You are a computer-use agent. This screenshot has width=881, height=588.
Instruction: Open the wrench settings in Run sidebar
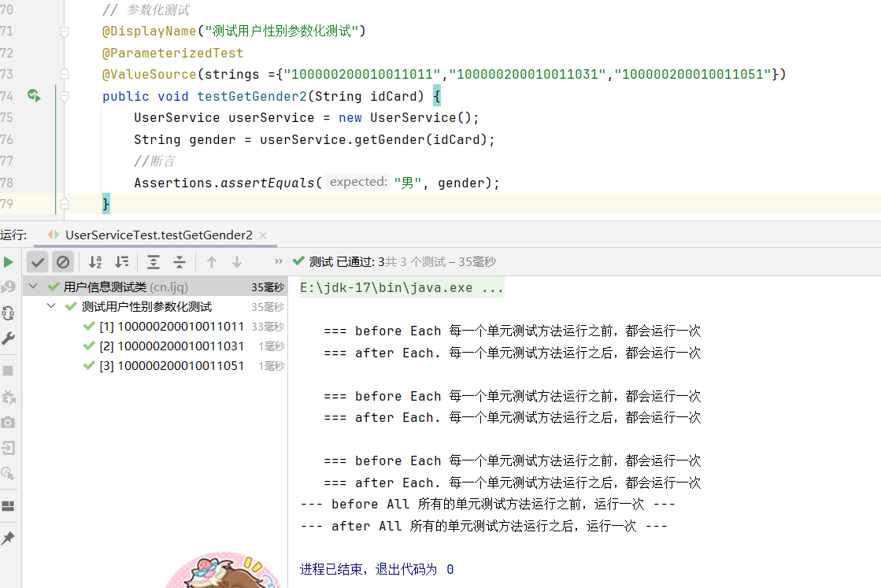click(8, 338)
